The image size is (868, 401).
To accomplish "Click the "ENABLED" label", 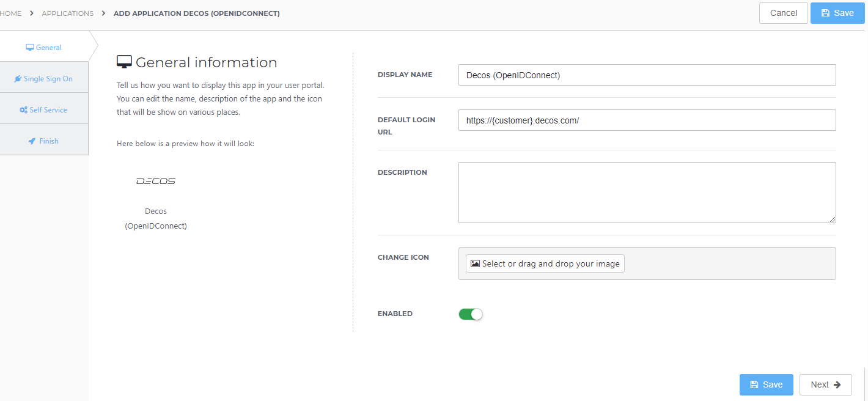I will pyautogui.click(x=395, y=314).
